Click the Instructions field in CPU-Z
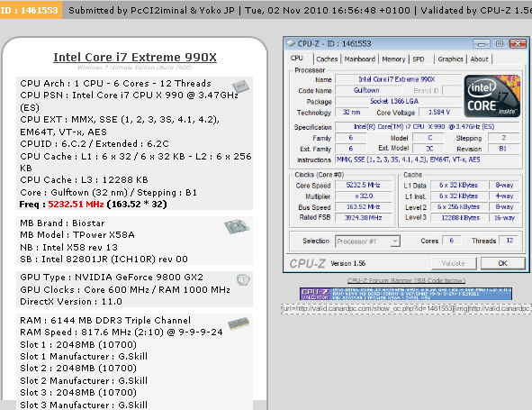This screenshot has width=532, height=410. tap(427, 159)
